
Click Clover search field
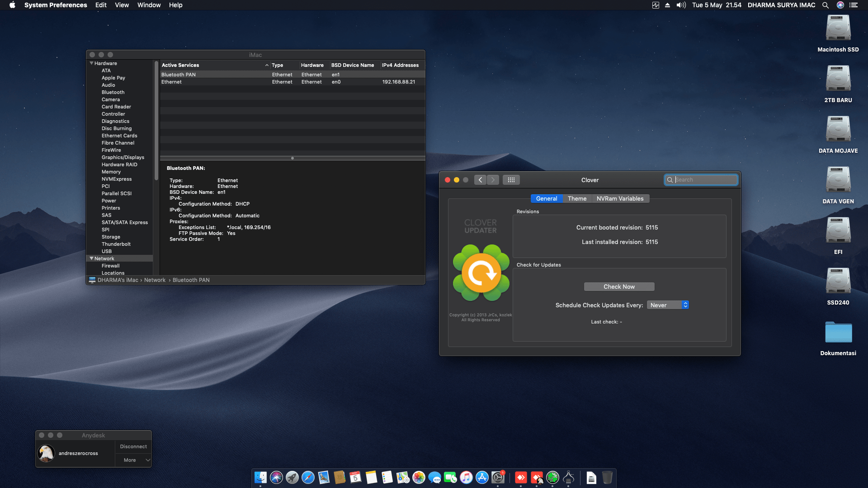point(701,180)
